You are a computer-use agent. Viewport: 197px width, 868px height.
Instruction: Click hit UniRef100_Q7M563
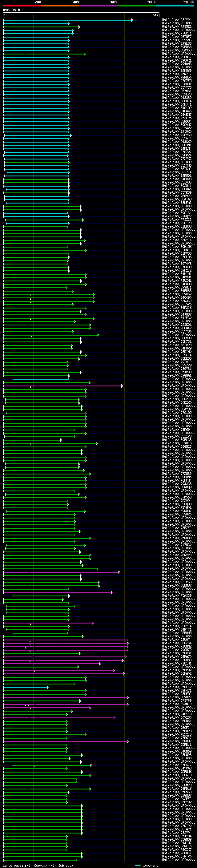pyautogui.click(x=176, y=497)
